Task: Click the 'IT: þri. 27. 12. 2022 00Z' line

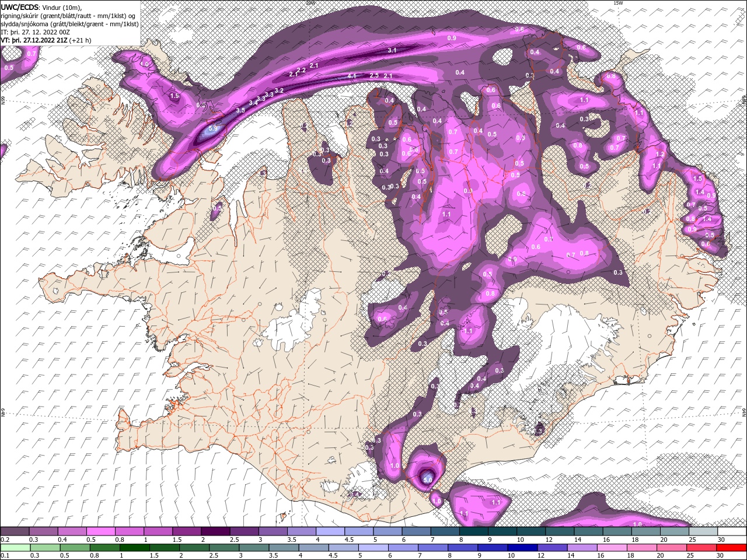Action: tap(36, 32)
